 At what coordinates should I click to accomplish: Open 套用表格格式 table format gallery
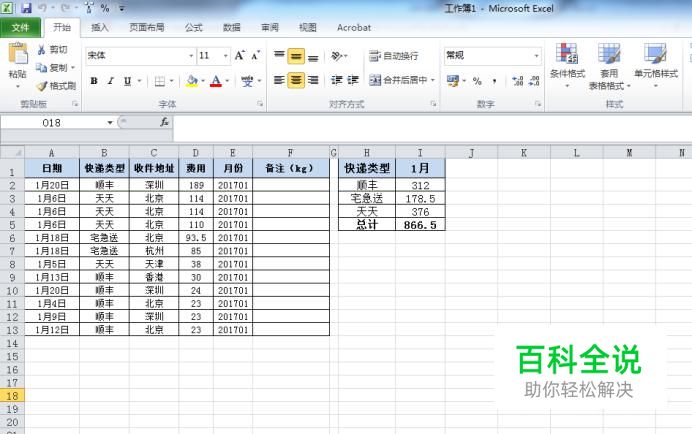coord(609,66)
